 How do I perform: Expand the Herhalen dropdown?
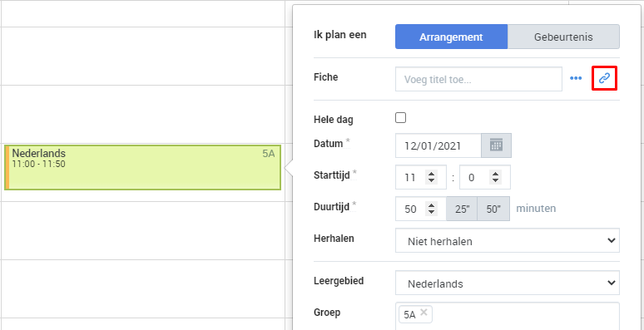[508, 240]
